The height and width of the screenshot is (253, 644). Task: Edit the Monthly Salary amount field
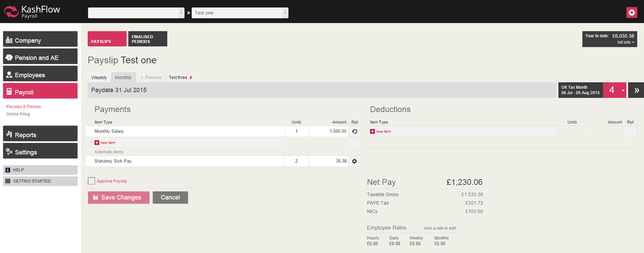(x=328, y=132)
